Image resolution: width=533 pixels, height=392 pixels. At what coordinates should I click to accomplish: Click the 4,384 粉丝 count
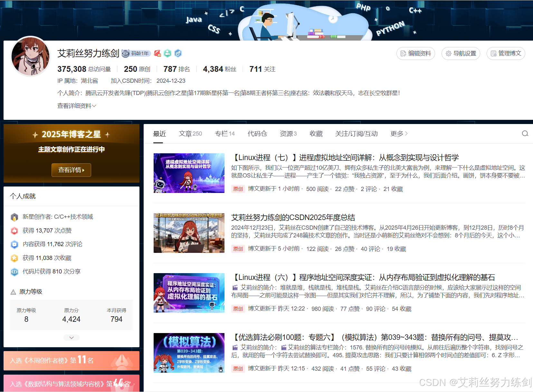point(220,69)
